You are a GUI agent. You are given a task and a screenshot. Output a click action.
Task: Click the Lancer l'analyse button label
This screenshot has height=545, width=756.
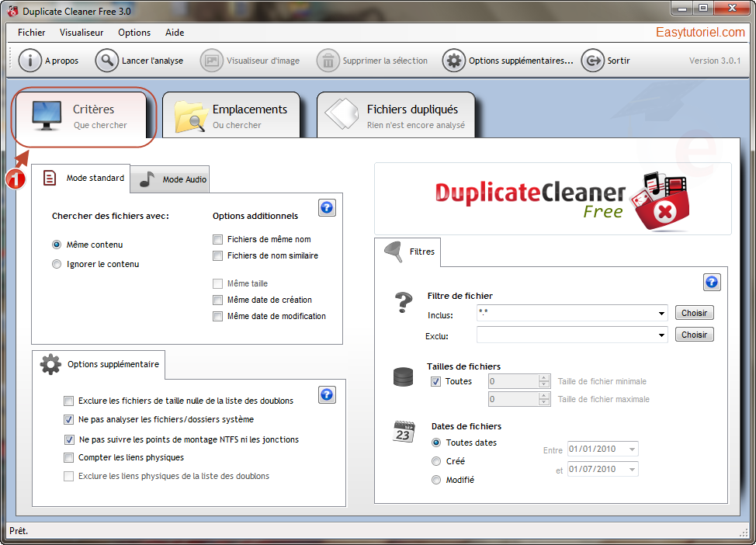point(152,61)
